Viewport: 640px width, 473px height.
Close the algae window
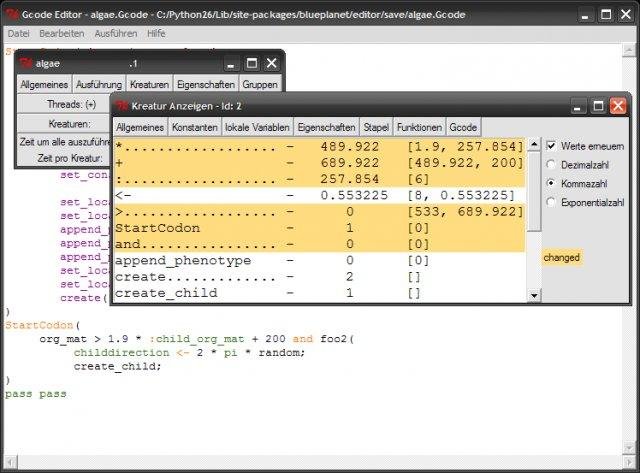coord(272,64)
